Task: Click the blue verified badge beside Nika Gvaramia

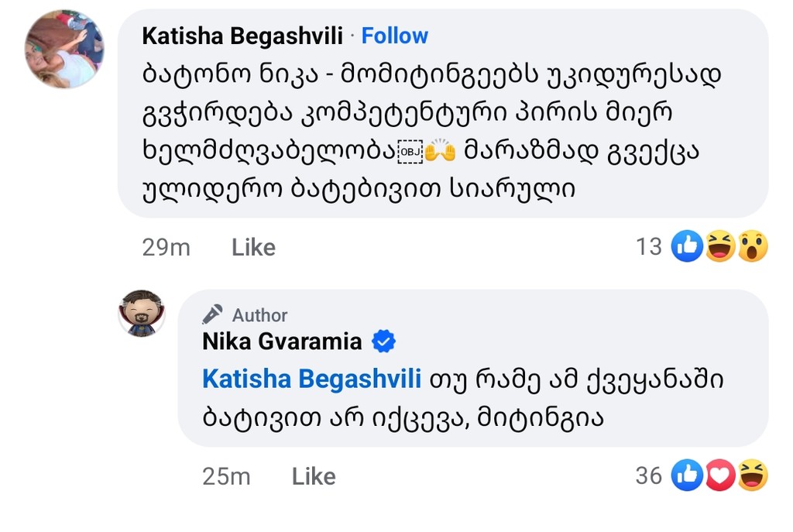Action: pos(384,341)
